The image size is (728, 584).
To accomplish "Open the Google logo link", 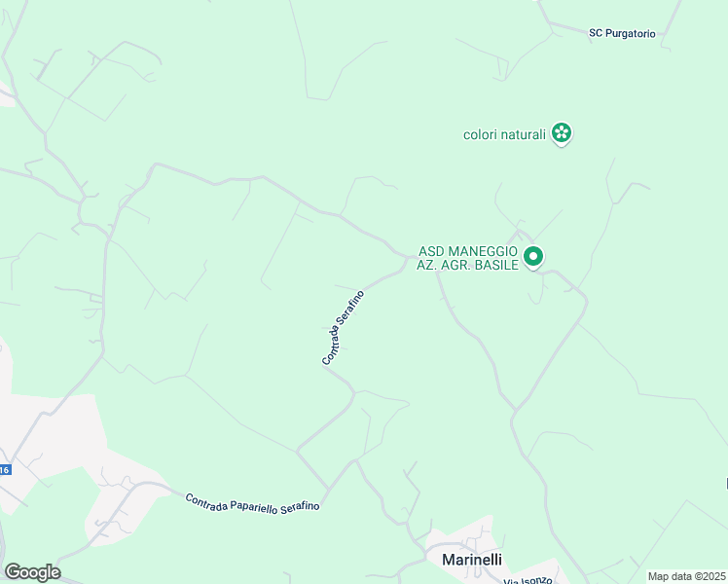I will [x=32, y=572].
